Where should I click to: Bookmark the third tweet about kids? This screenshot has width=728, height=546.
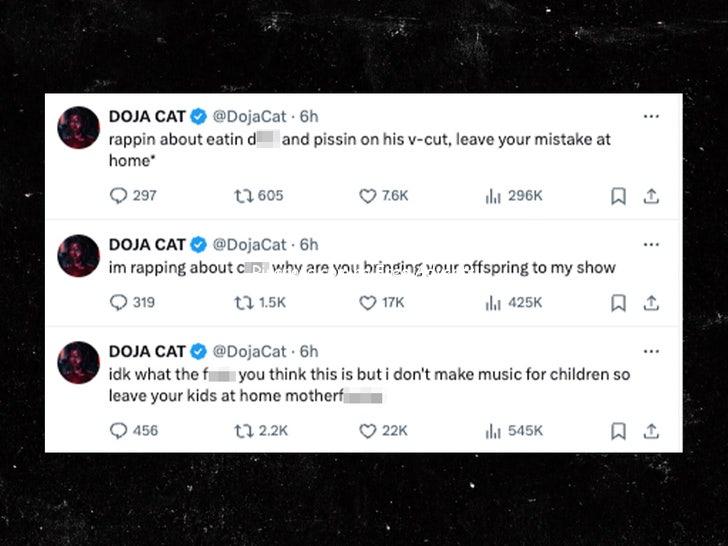click(x=618, y=431)
